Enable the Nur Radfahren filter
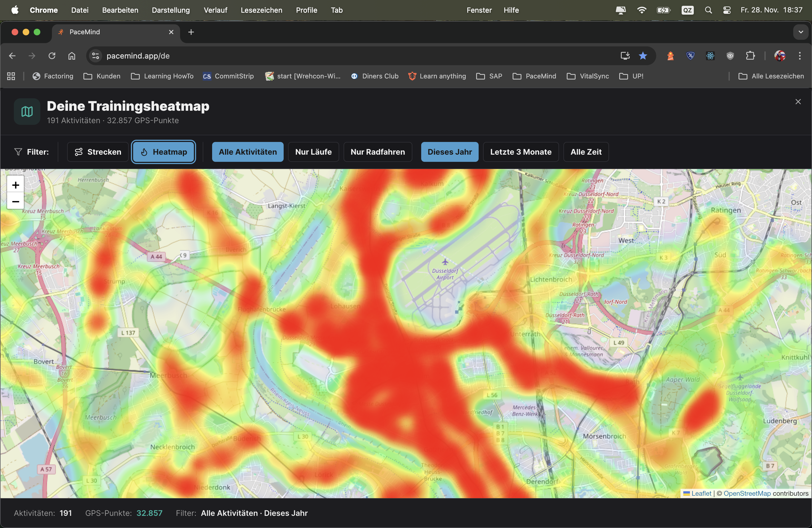The width and height of the screenshot is (812, 528). coord(377,152)
